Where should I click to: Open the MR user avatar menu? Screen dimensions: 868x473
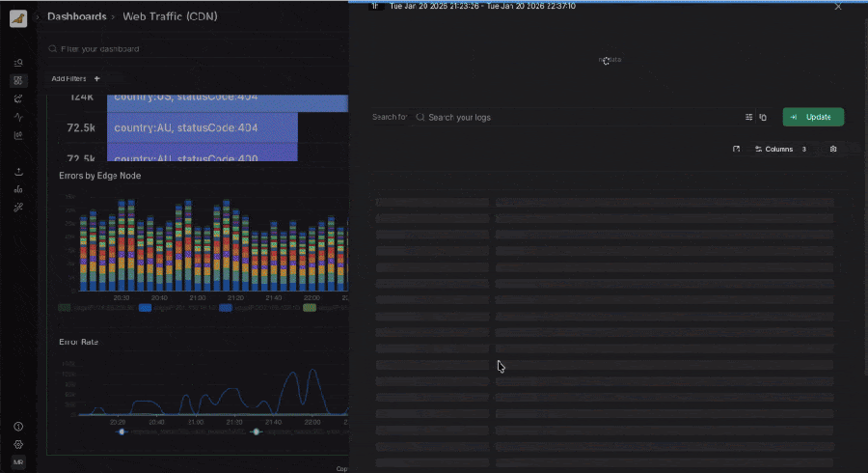coord(18,462)
